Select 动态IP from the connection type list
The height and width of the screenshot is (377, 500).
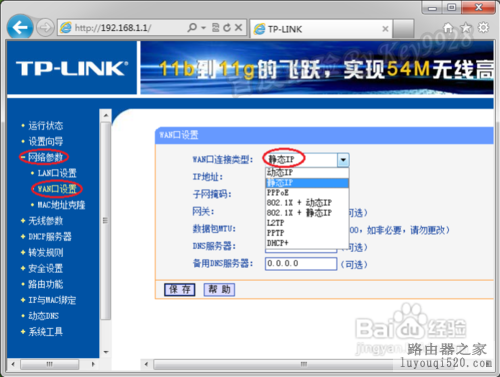coord(307,173)
